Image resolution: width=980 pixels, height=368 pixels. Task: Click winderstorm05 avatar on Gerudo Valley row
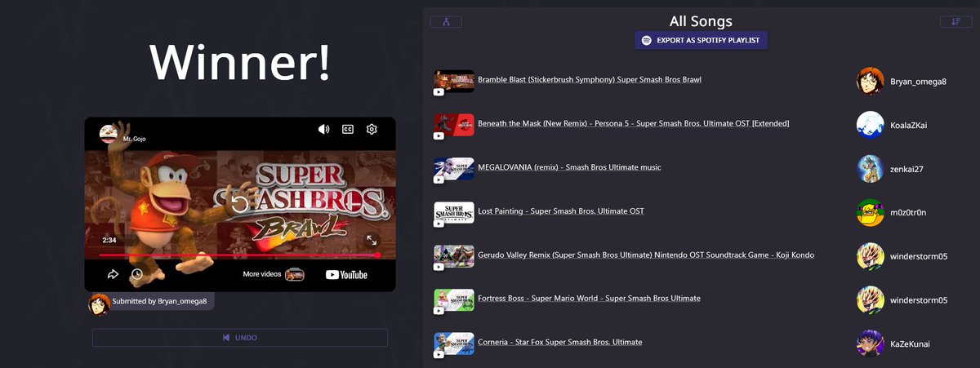[870, 256]
